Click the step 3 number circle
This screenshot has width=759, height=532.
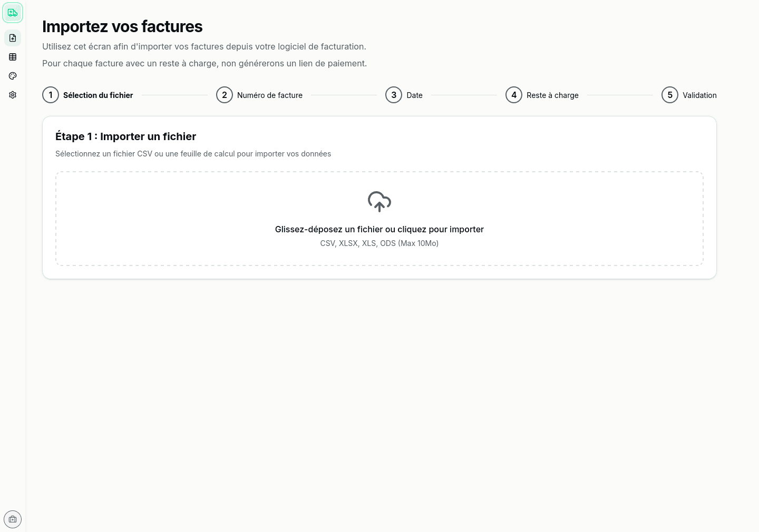[x=394, y=95]
